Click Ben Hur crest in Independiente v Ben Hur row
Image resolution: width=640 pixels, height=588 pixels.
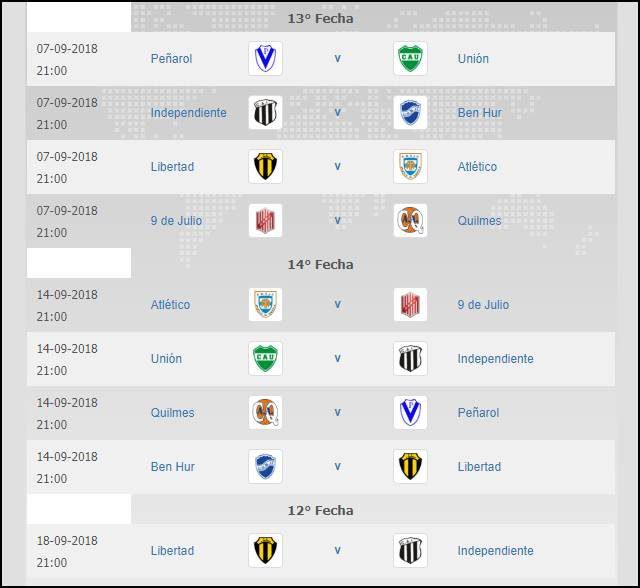[410, 113]
